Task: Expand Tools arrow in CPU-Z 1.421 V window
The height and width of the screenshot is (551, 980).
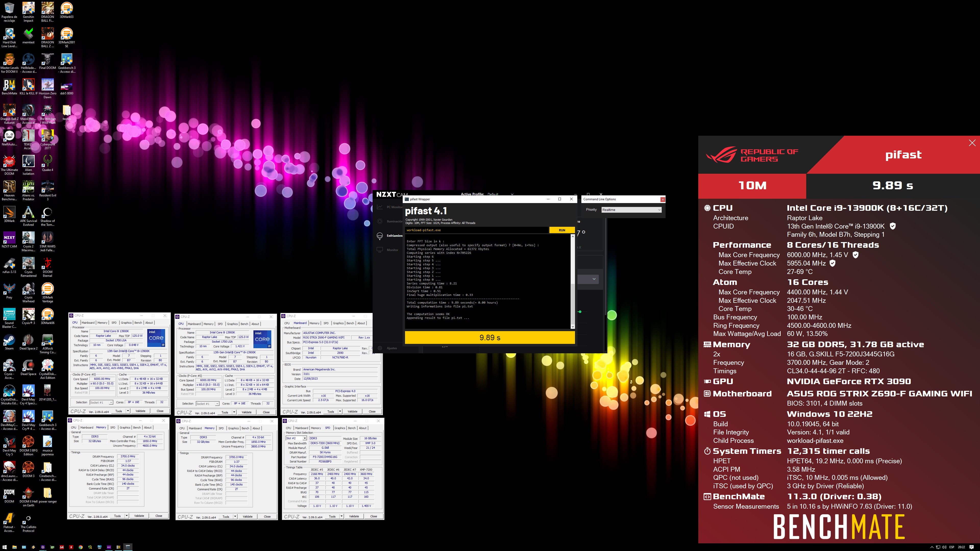Action: pos(234,412)
